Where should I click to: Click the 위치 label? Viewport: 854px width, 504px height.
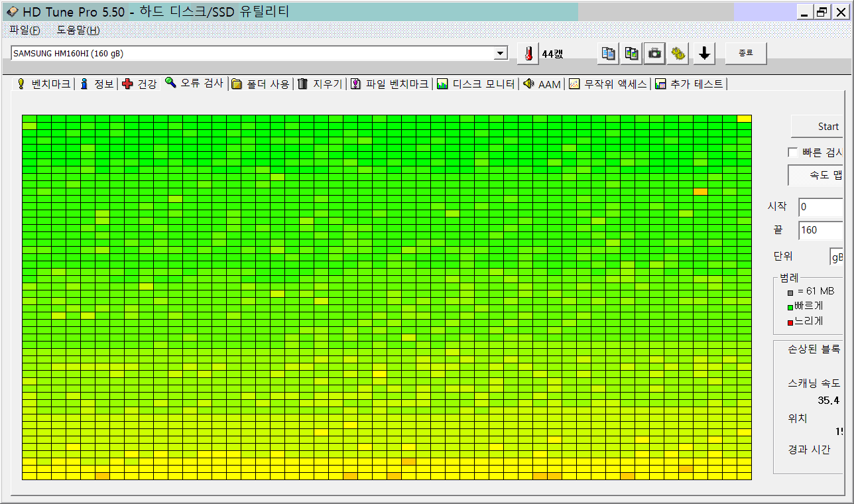pos(797,418)
